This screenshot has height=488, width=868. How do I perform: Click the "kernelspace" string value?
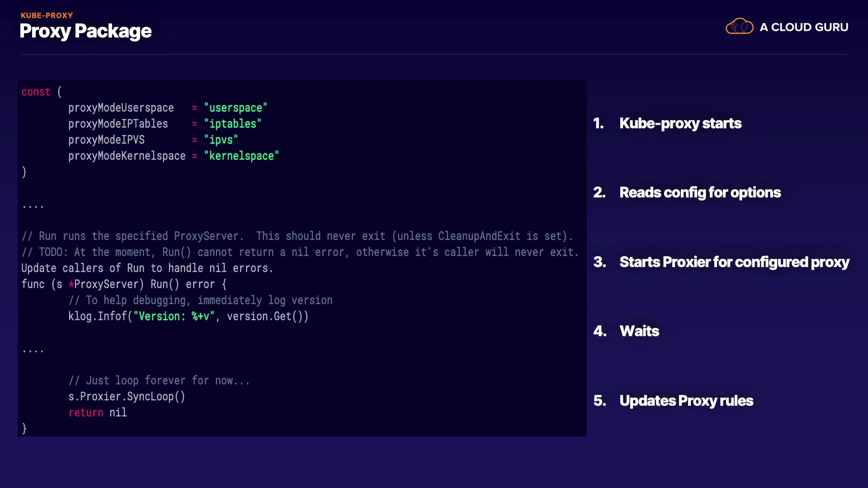point(241,156)
